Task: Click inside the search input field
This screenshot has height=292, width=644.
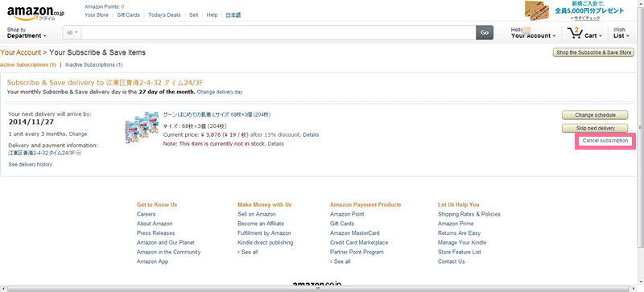Action: (279, 32)
